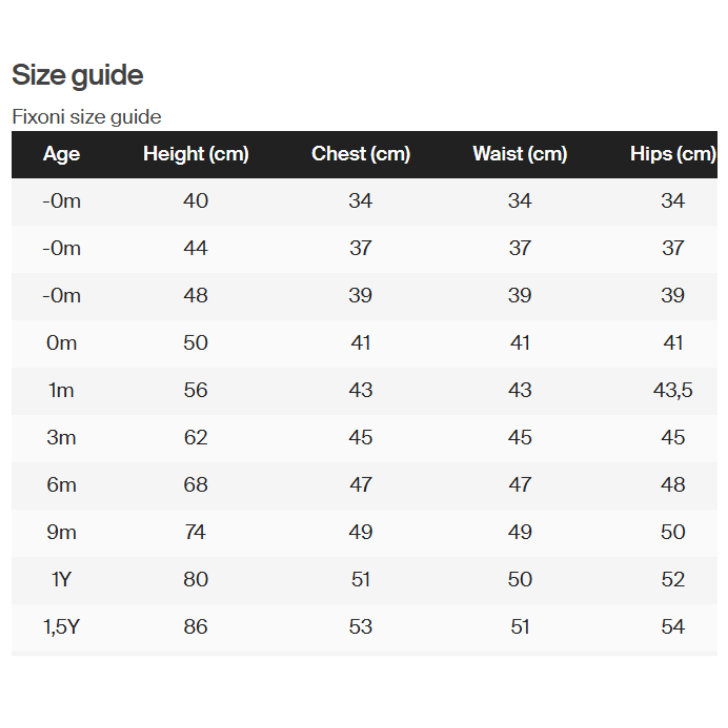Click the "Size guide" heading

(x=78, y=75)
